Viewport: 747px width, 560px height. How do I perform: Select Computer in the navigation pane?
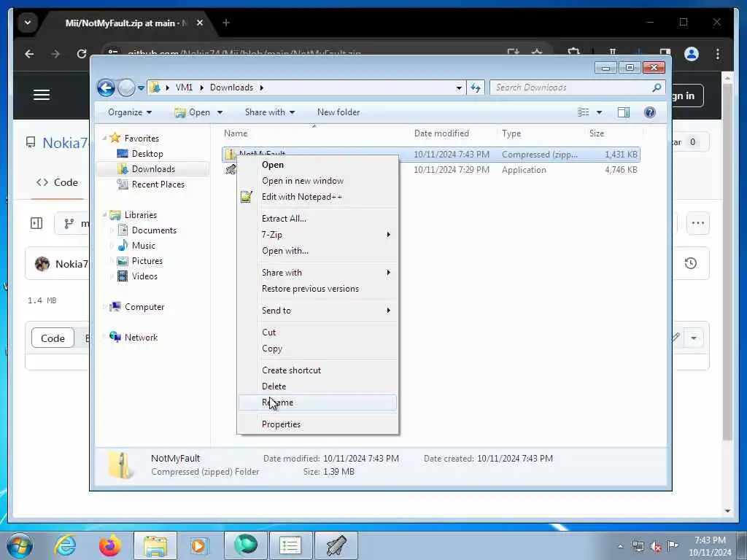[144, 307]
